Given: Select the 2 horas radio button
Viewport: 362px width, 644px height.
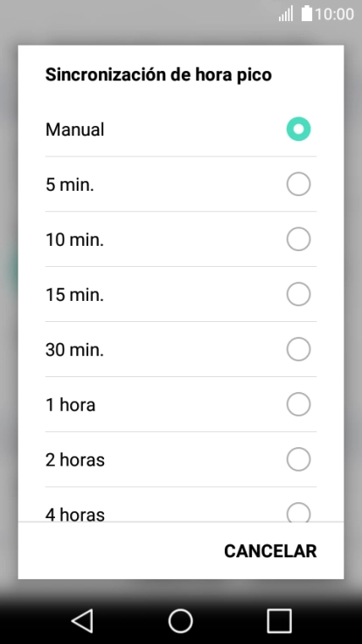Looking at the screenshot, I should click(x=298, y=459).
